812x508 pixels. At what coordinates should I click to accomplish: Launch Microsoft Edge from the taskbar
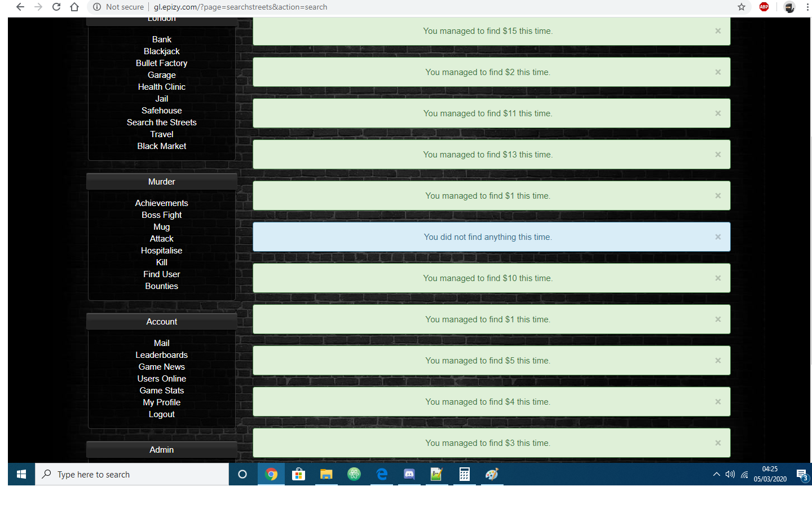click(382, 474)
